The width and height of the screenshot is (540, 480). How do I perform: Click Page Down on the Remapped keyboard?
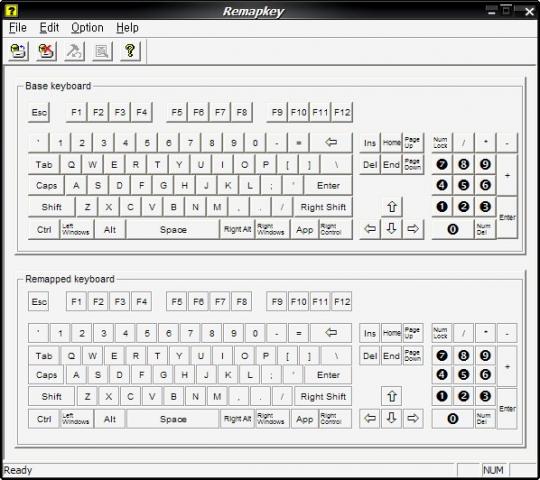(413, 355)
